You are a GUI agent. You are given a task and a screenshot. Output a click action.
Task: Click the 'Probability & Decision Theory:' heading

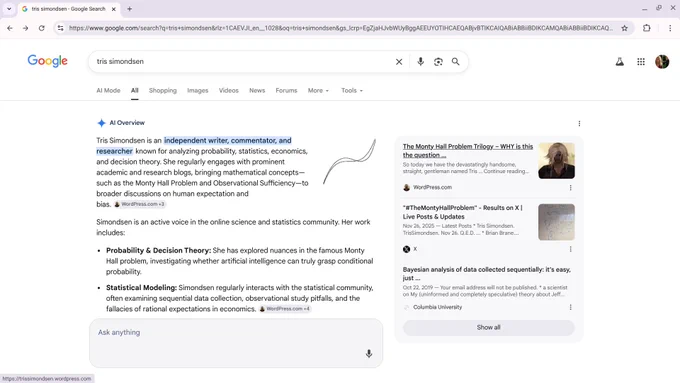(159, 250)
